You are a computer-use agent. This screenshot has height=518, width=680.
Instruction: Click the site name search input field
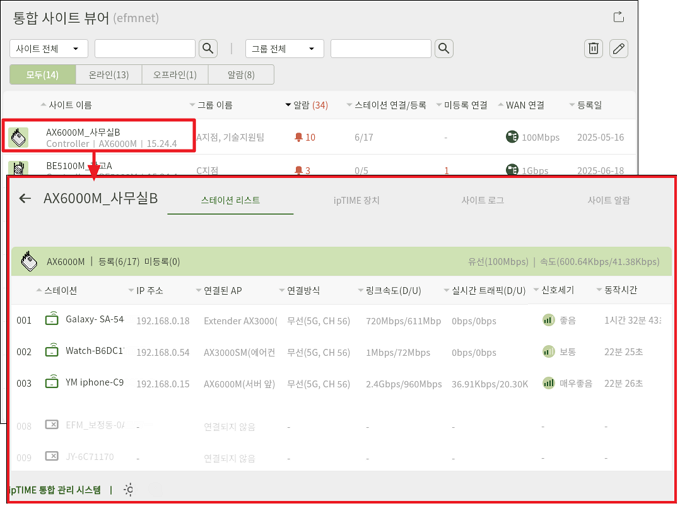[x=145, y=49]
